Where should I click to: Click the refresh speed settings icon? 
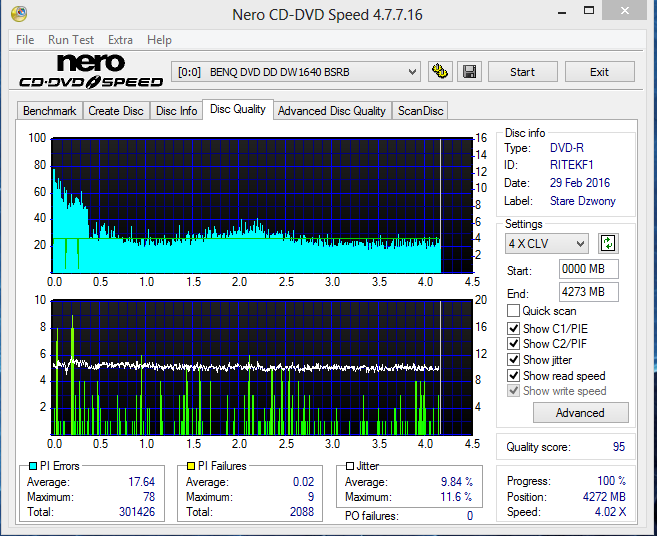(608, 243)
